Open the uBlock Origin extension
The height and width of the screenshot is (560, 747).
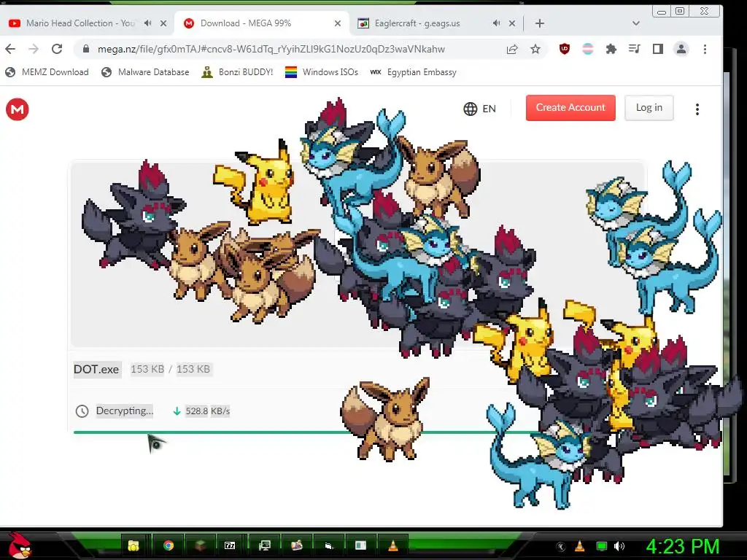click(565, 49)
